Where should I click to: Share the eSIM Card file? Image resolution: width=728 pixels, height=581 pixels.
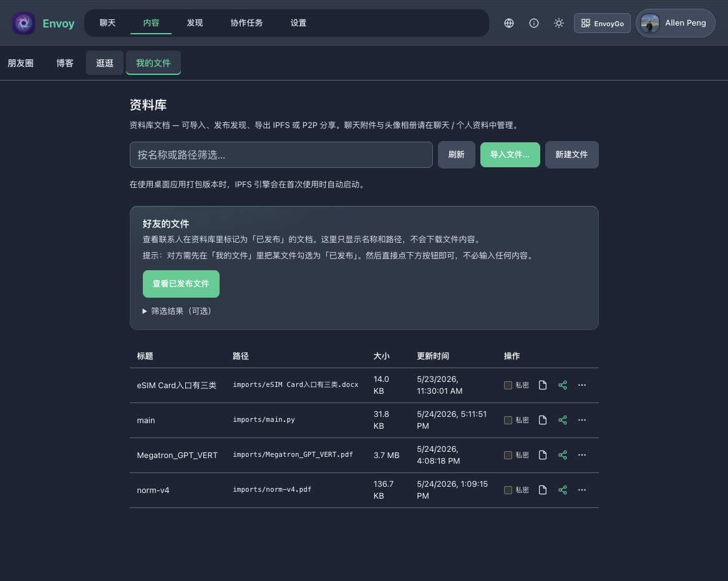coord(563,385)
